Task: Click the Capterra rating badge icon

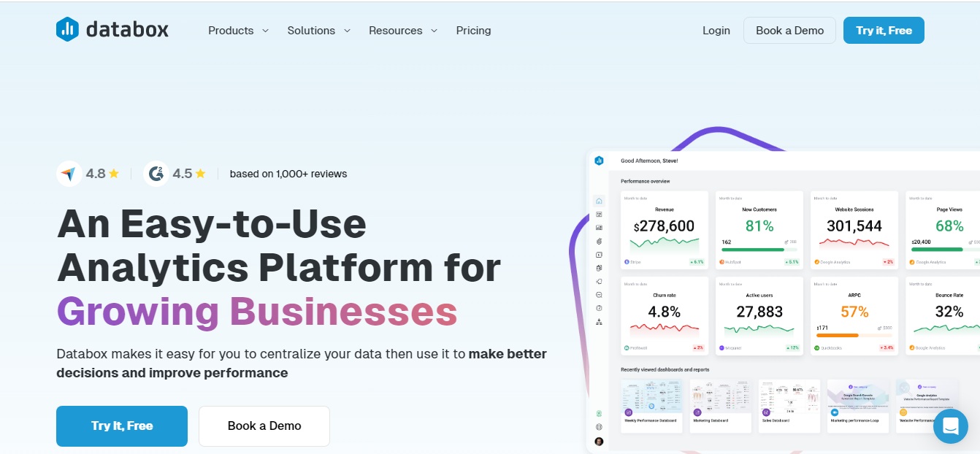Action: (69, 174)
